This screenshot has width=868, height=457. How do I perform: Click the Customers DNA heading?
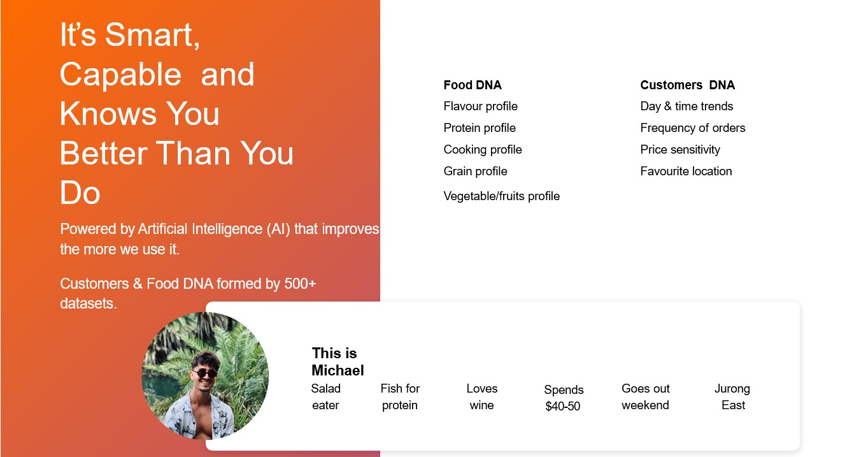point(687,85)
